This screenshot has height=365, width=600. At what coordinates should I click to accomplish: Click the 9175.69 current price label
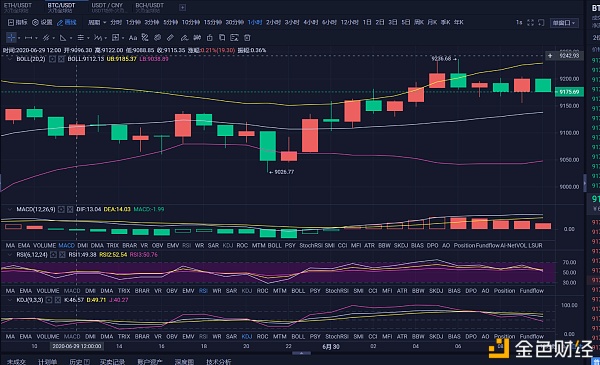(x=569, y=92)
